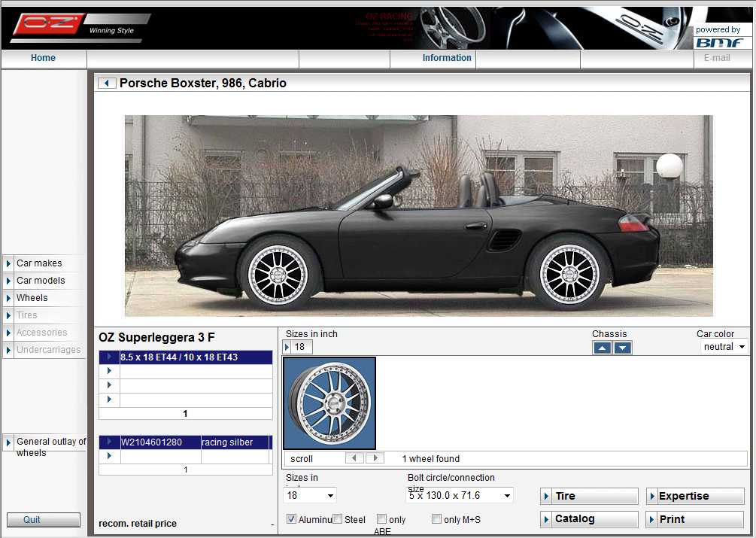The height and width of the screenshot is (538, 756).
Task: Click the arrow icon beside Car makes
Action: coord(8,263)
